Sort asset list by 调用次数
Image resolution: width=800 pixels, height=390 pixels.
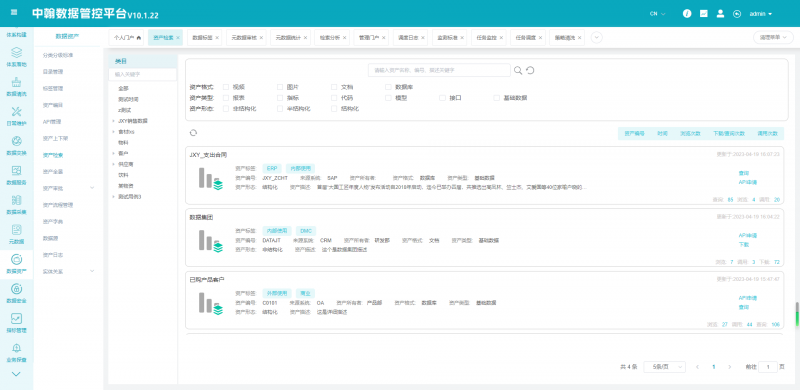pyautogui.click(x=768, y=133)
